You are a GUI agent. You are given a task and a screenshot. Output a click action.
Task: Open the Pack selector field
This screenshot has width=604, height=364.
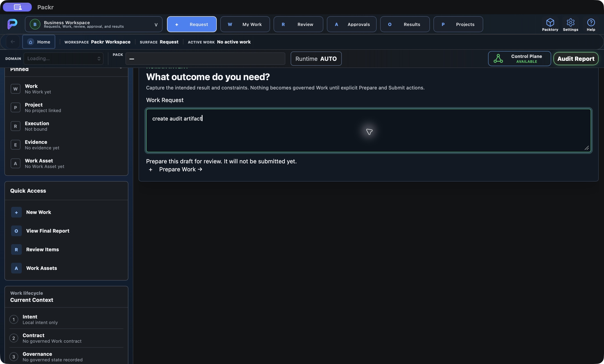[x=205, y=59]
